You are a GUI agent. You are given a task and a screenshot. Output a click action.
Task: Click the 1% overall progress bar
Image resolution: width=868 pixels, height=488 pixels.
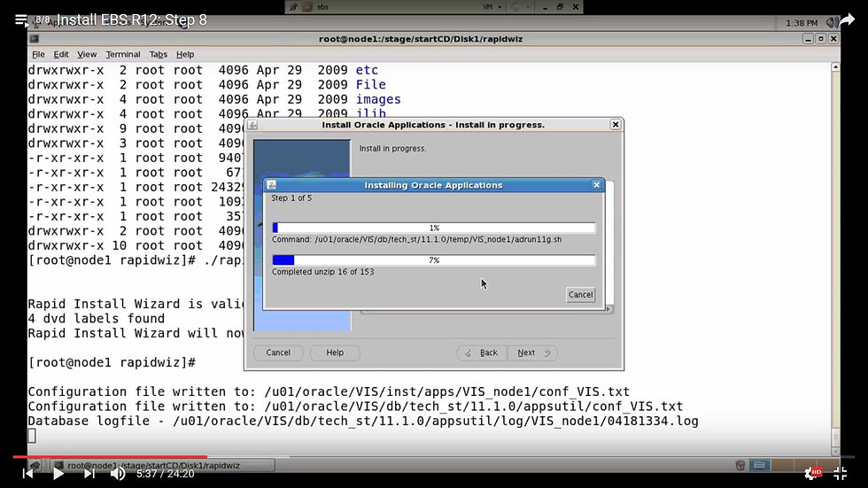pyautogui.click(x=434, y=228)
